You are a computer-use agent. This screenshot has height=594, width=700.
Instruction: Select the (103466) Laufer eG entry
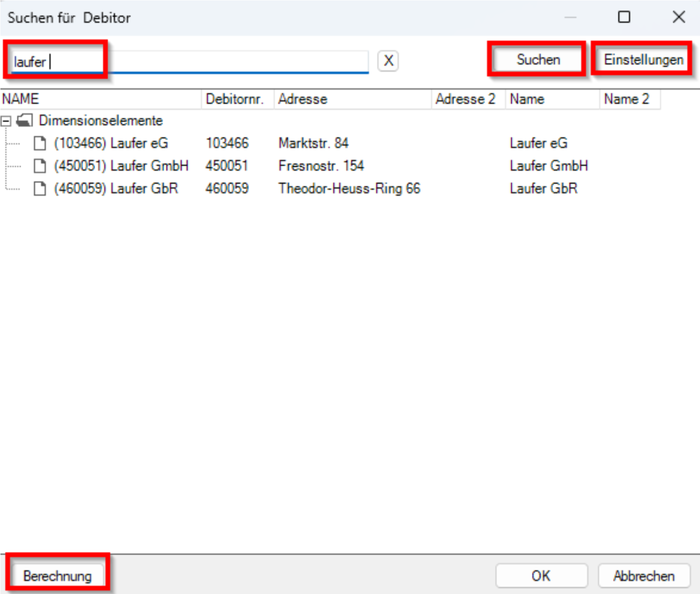point(111,143)
